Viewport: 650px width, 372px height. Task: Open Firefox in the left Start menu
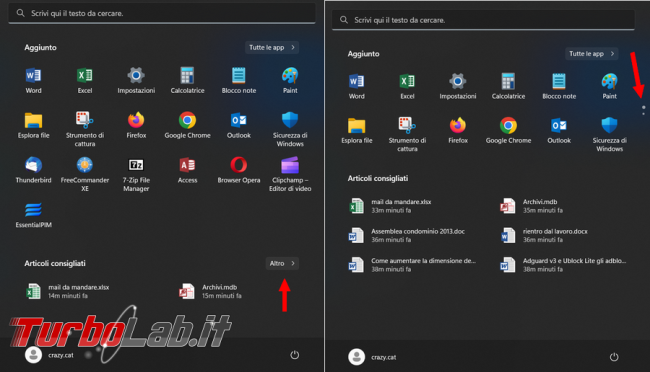tap(136, 125)
